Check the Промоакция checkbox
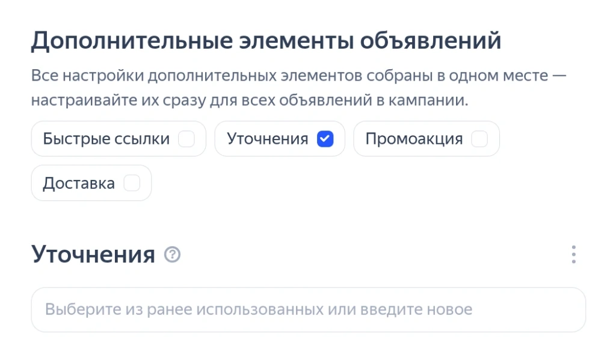This screenshot has height=364, width=616. pyautogui.click(x=479, y=139)
